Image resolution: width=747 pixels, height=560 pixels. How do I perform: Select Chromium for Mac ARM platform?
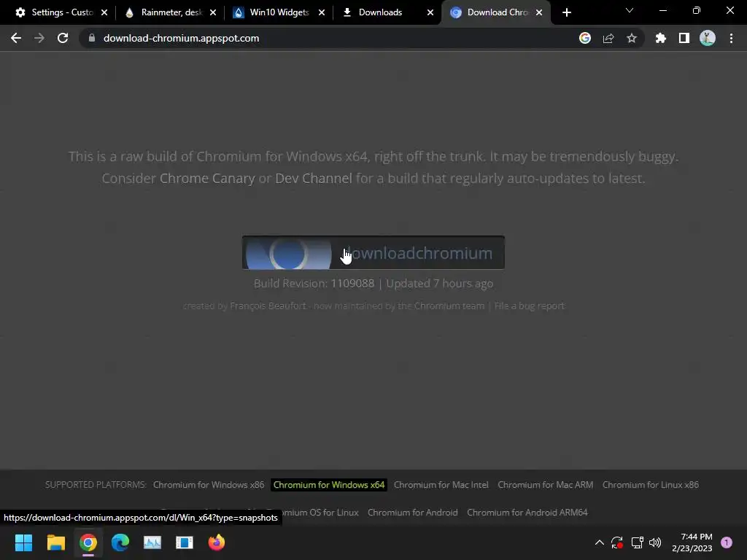546,485
